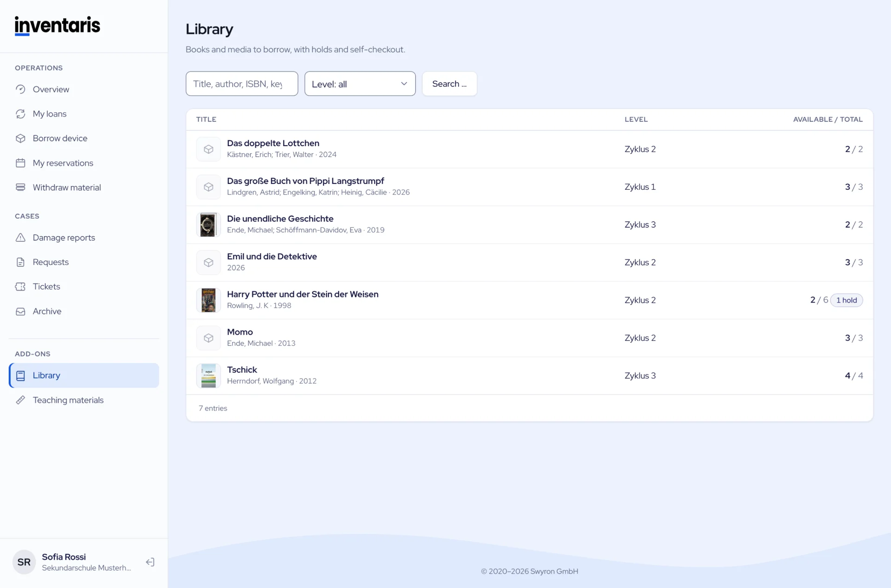
Task: Click the Teaching materials ruler icon
Action: 20,400
